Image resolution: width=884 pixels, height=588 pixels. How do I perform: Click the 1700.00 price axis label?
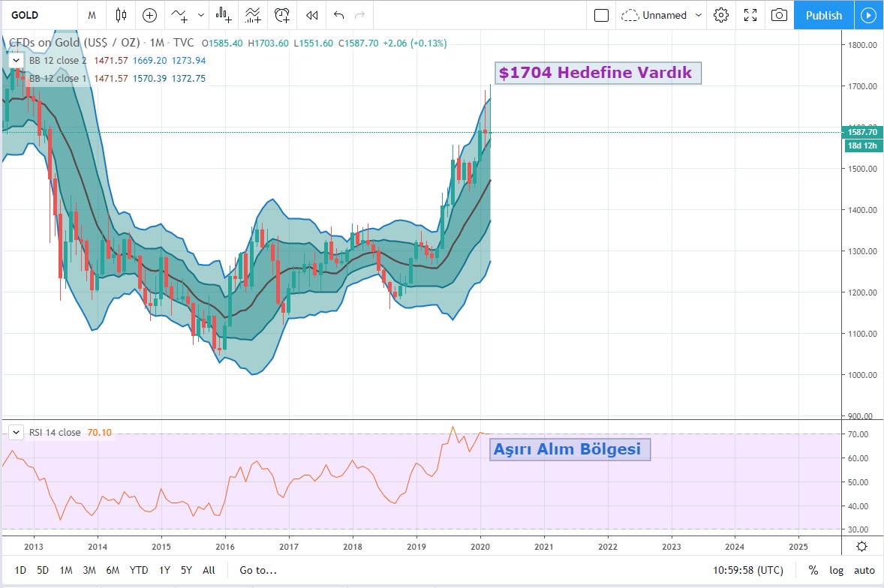pos(862,86)
